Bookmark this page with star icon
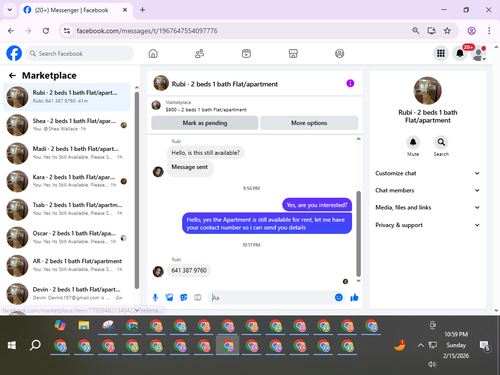Screen dimensions: 500x375 click(x=447, y=31)
